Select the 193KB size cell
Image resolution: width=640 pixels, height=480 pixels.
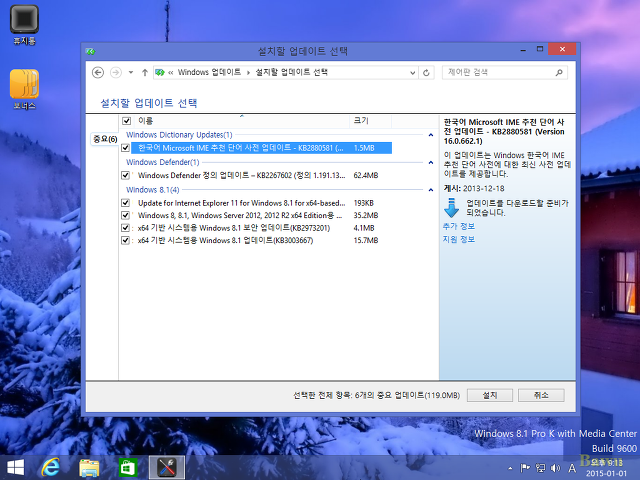pos(364,203)
